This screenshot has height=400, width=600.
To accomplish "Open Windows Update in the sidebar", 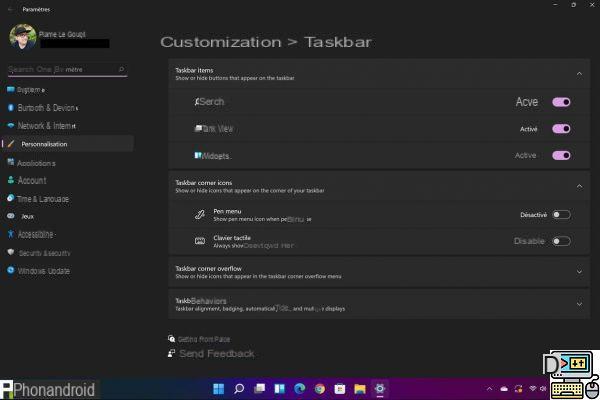I will coord(67,271).
